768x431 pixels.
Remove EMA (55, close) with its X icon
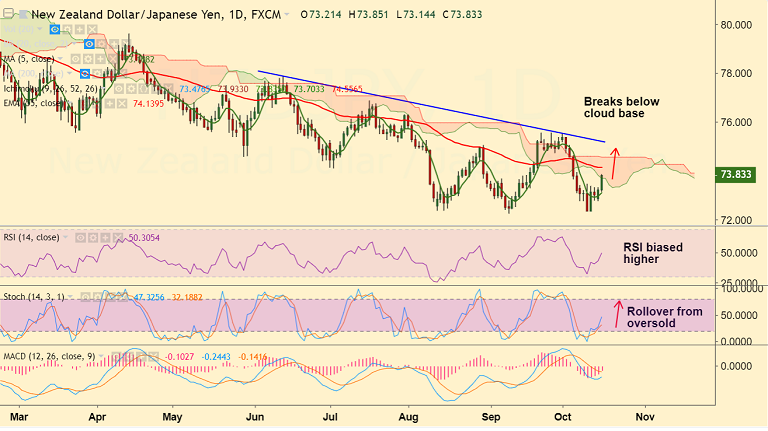[x=122, y=103]
